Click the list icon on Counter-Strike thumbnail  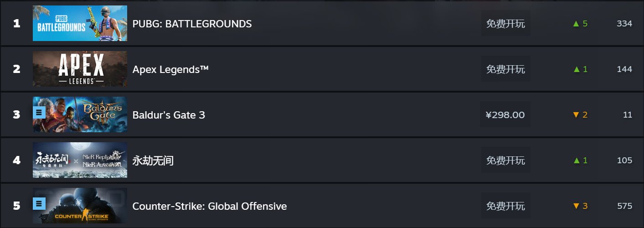coord(39,203)
